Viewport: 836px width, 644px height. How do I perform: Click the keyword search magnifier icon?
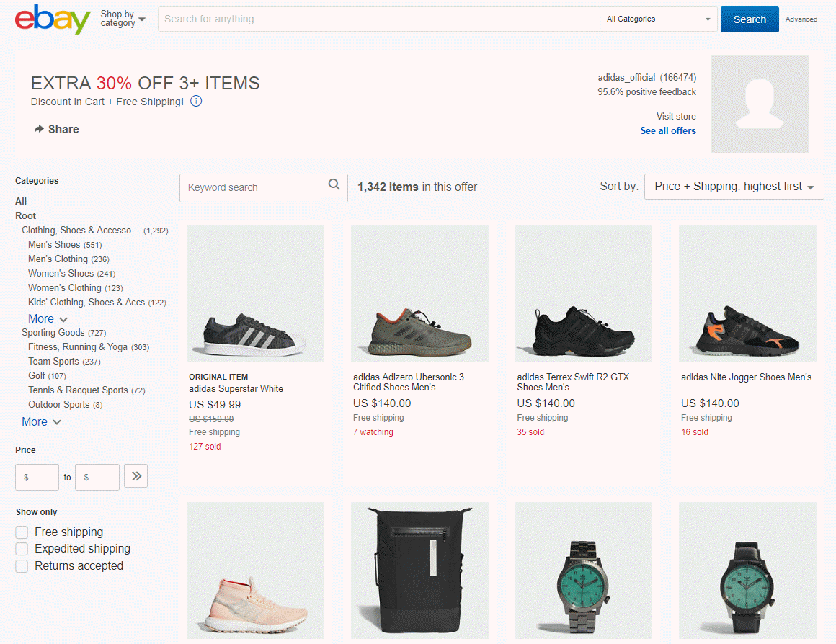pyautogui.click(x=334, y=184)
